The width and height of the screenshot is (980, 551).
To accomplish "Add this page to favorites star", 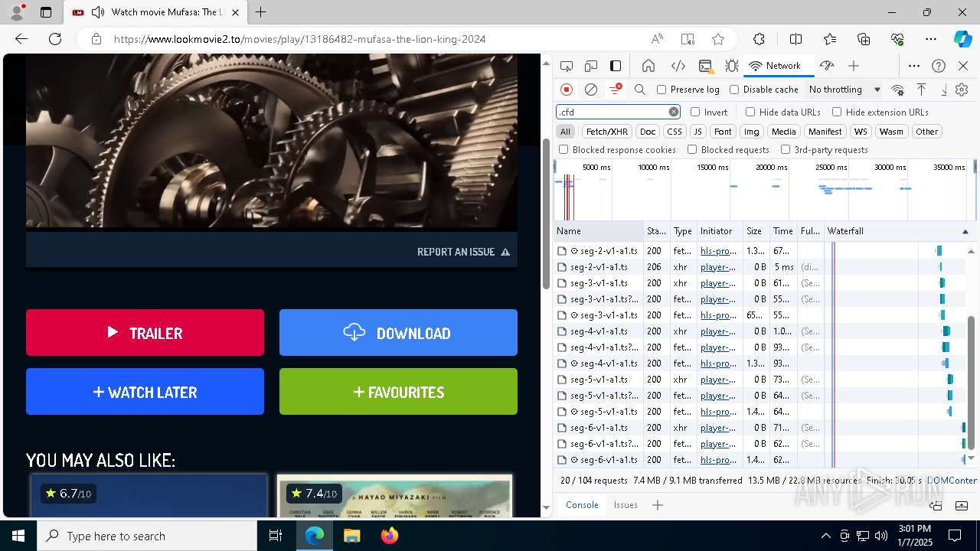I will click(x=718, y=39).
